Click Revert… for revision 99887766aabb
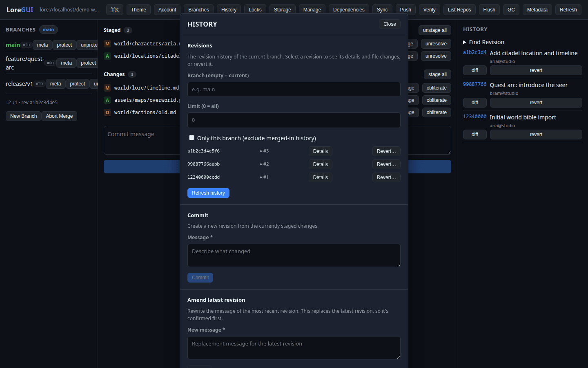The height and width of the screenshot is (368, 588). [386, 164]
